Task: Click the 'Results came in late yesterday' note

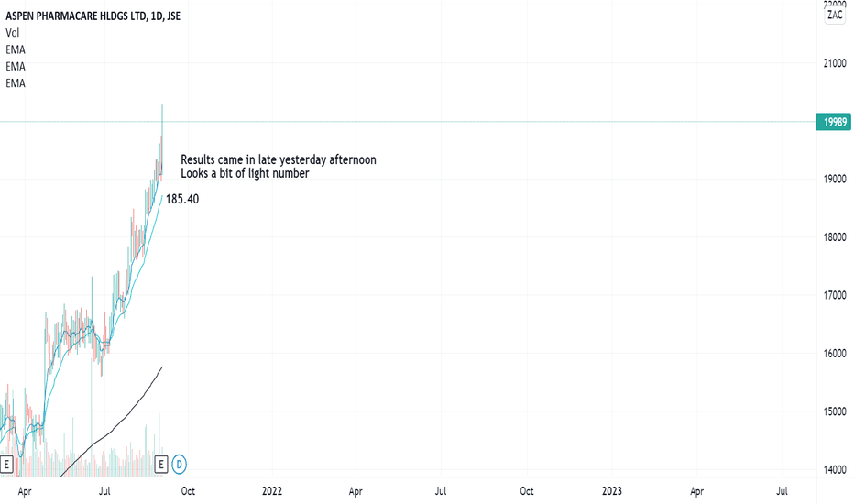Action: click(279, 159)
